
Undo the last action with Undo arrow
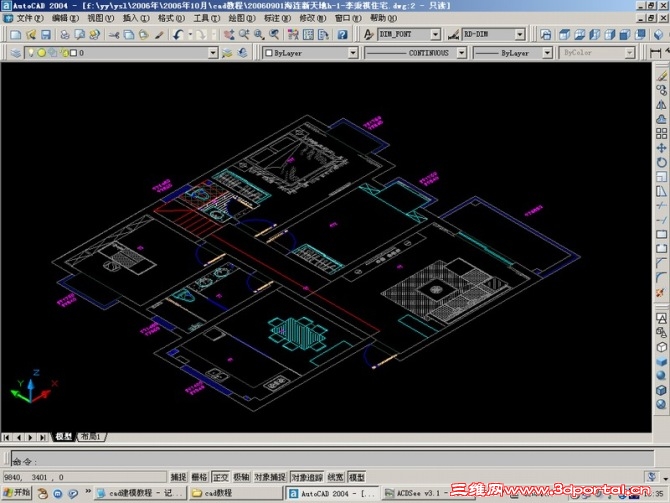point(179,35)
